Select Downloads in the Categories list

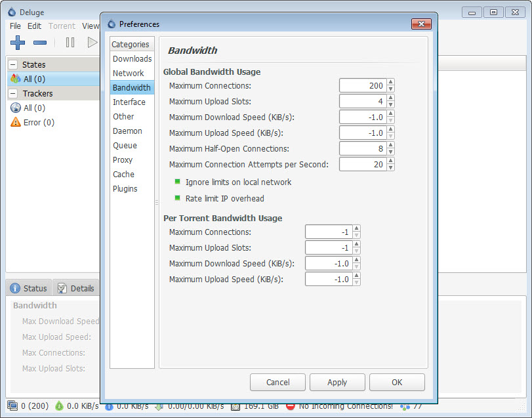point(132,58)
